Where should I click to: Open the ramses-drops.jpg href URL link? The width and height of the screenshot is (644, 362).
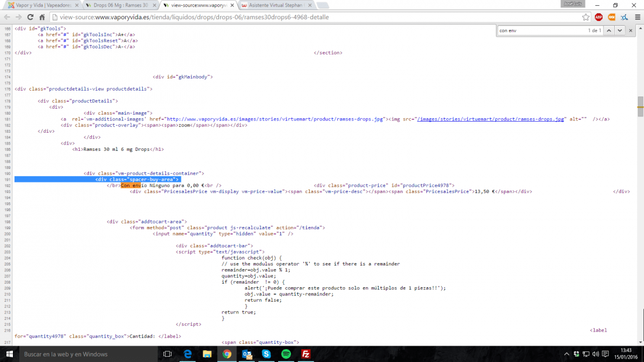point(275,119)
